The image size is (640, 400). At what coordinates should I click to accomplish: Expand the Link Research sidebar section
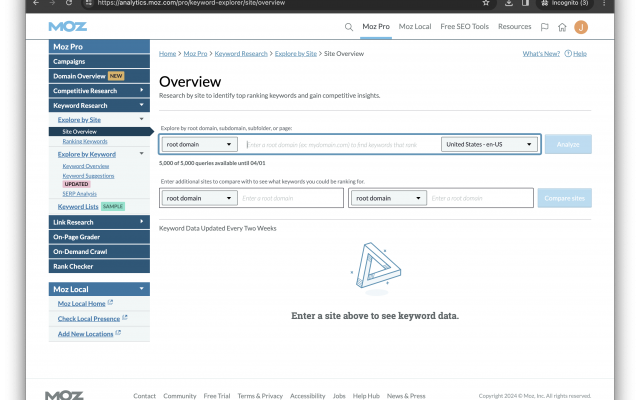point(142,222)
